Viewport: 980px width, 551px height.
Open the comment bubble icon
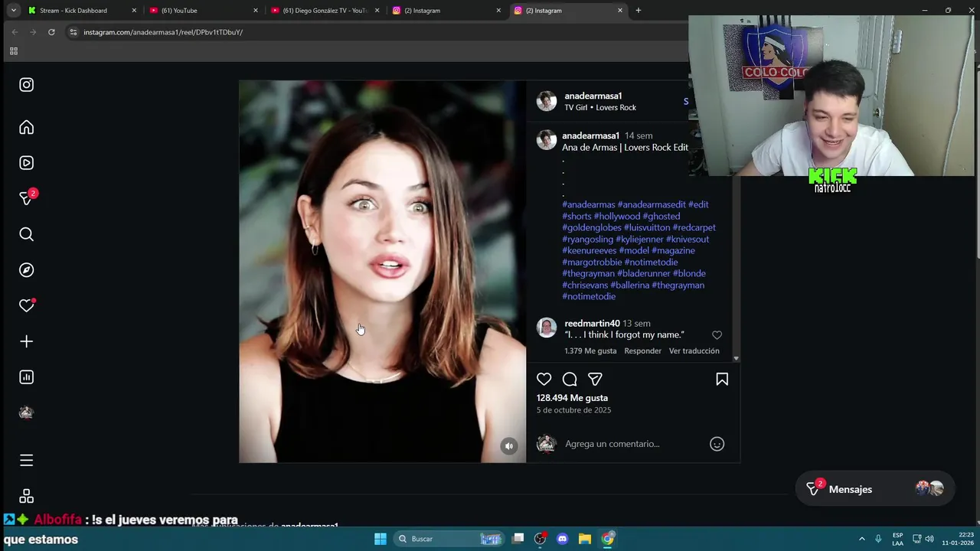570,380
